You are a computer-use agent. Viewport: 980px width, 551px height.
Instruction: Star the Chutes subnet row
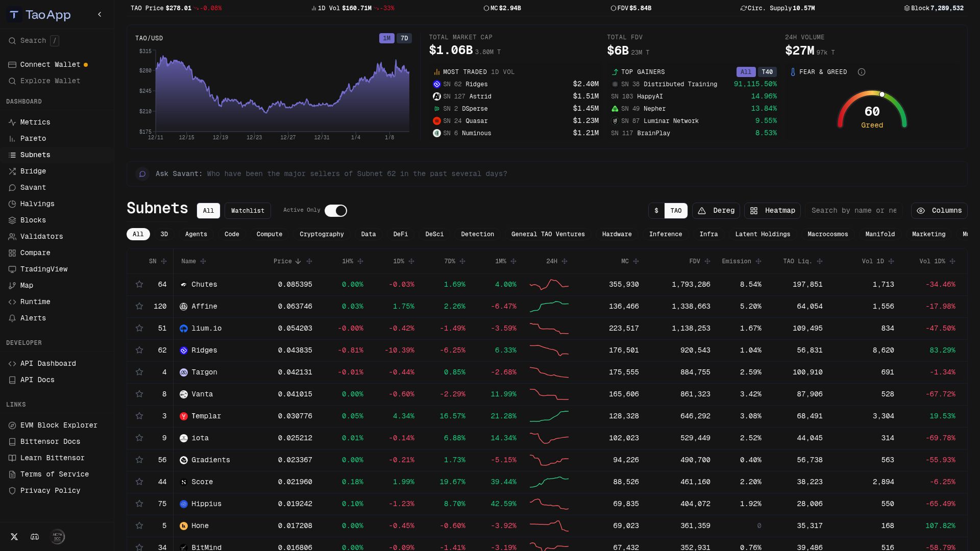(x=139, y=284)
